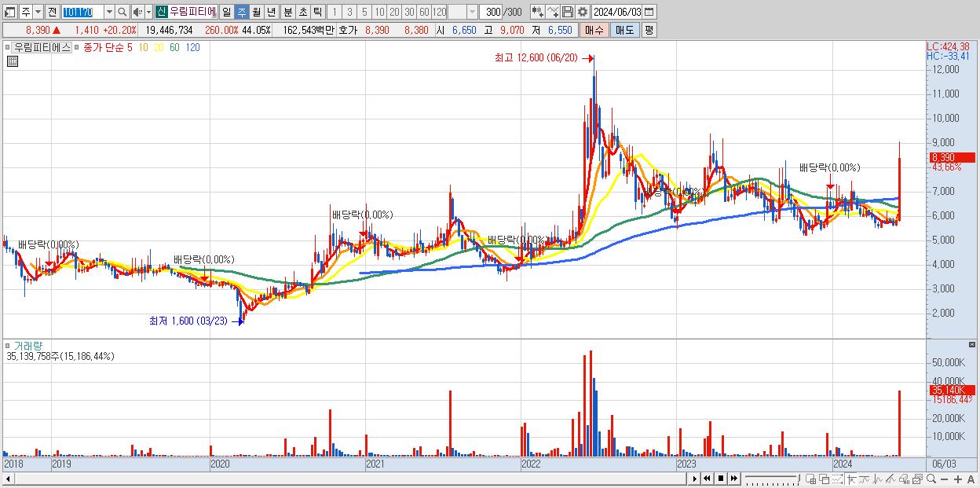Zoom in with plus icon
This screenshot has height=488, width=980.
pyautogui.click(x=957, y=479)
